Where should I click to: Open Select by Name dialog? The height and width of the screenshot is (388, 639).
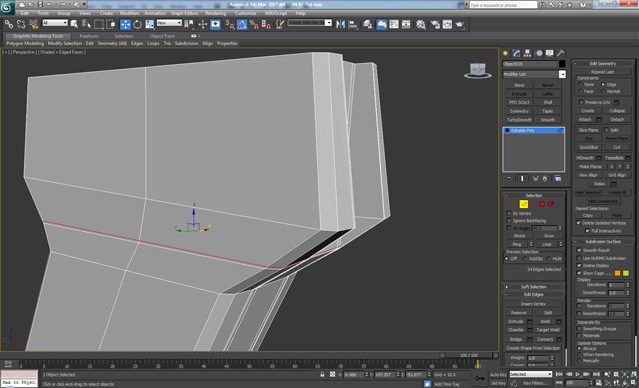pos(86,24)
